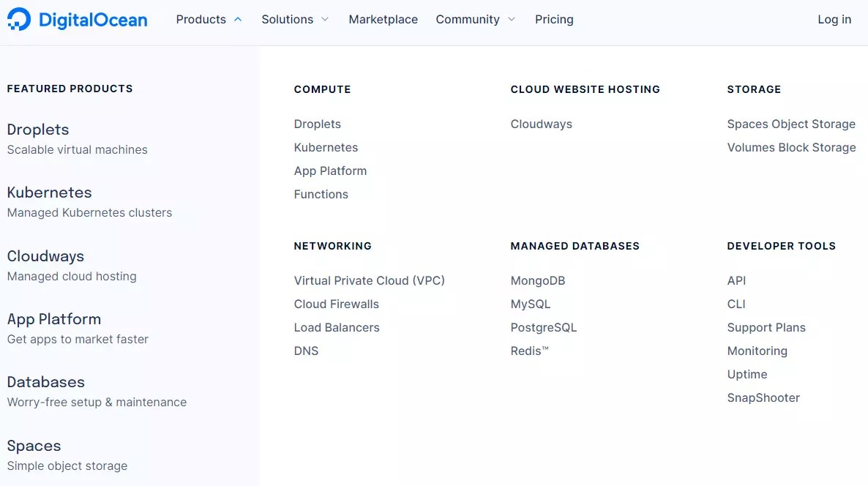This screenshot has width=868, height=486.
Task: Select Kubernetes under Featured Products
Action: pyautogui.click(x=49, y=192)
